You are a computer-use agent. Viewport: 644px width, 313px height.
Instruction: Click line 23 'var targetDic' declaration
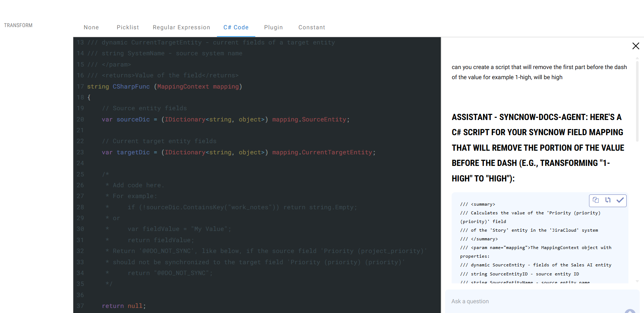pyautogui.click(x=239, y=152)
